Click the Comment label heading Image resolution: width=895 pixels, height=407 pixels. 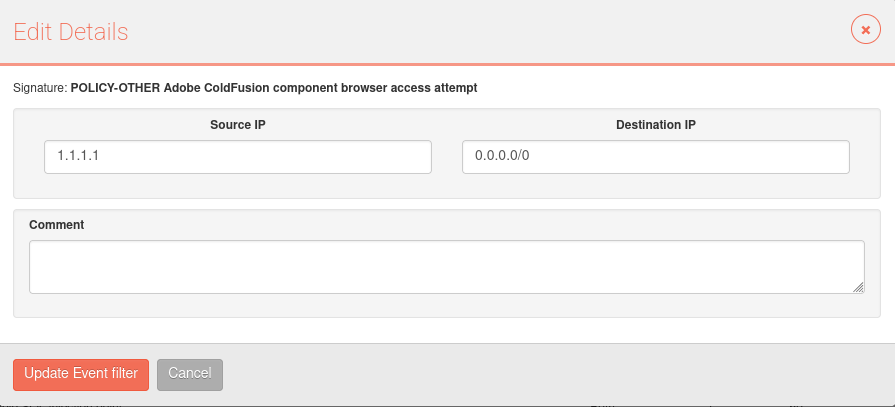point(57,225)
